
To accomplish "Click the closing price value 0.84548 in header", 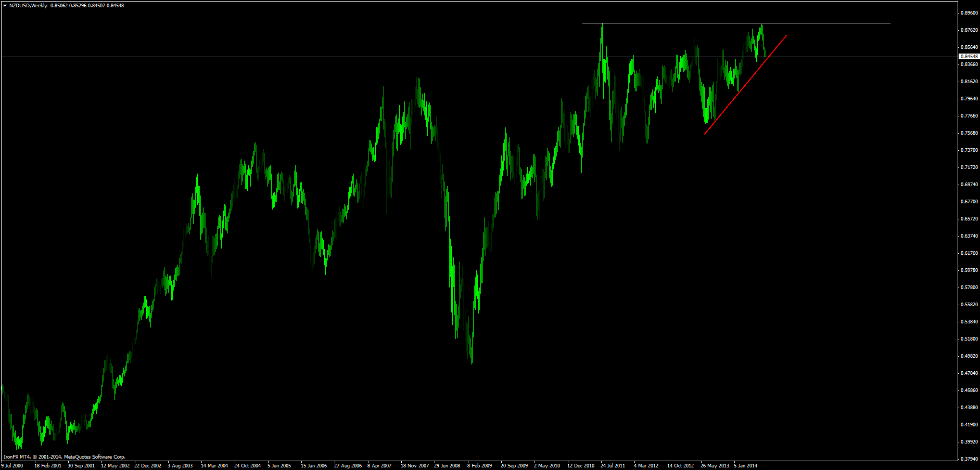I will click(x=115, y=6).
